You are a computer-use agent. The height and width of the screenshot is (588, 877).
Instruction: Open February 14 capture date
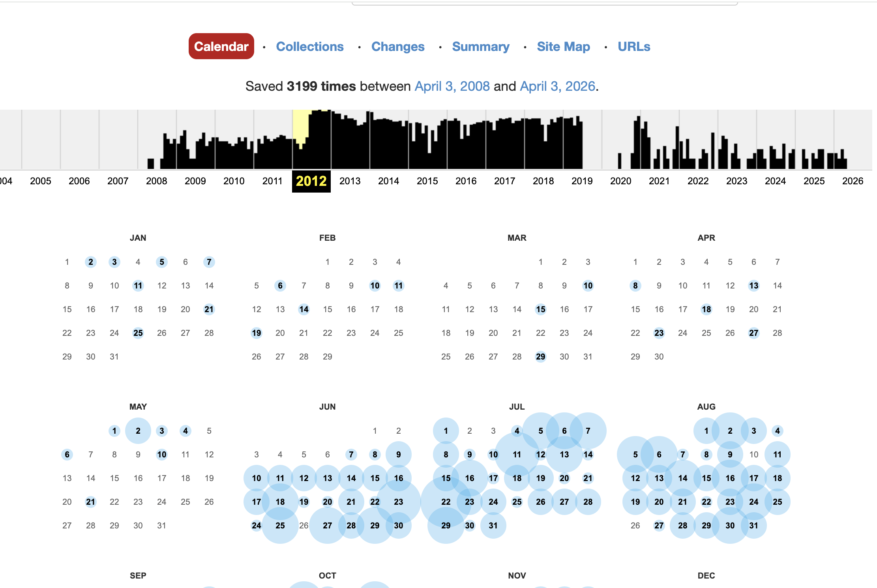pyautogui.click(x=304, y=309)
